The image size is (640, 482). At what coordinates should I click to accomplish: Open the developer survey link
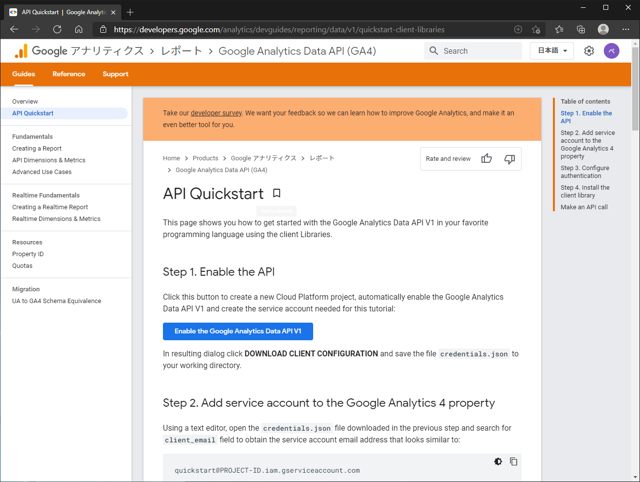[216, 113]
